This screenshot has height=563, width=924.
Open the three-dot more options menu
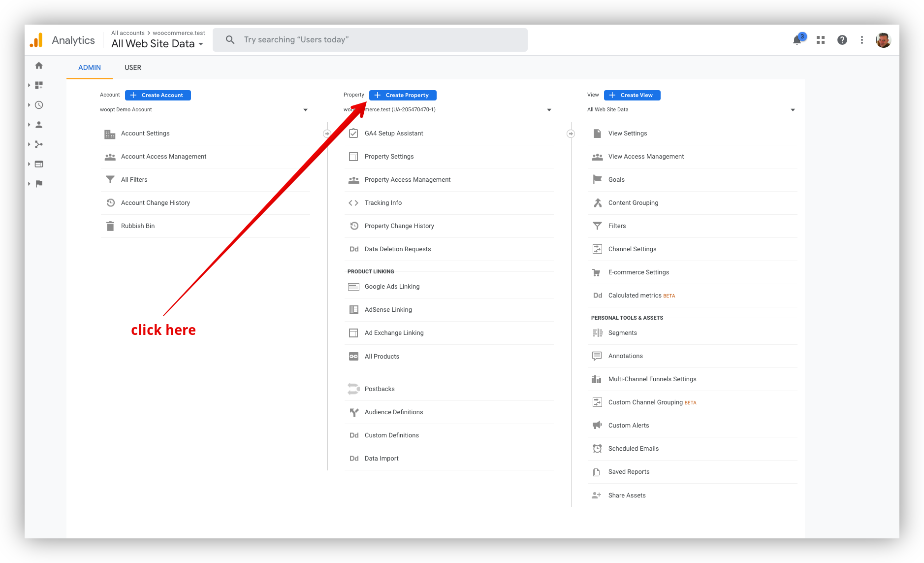click(862, 40)
